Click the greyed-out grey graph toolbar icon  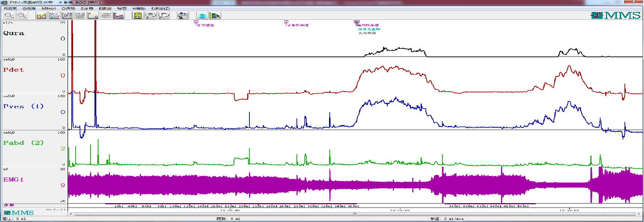(80, 16)
